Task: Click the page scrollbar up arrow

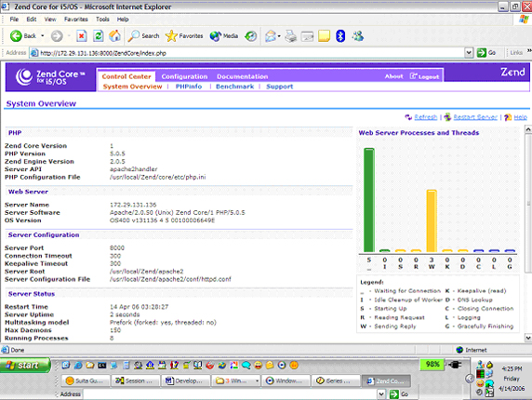Action: (528, 129)
